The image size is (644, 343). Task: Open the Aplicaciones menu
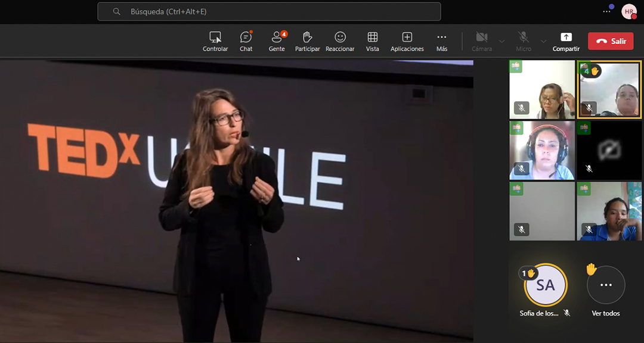(x=407, y=42)
